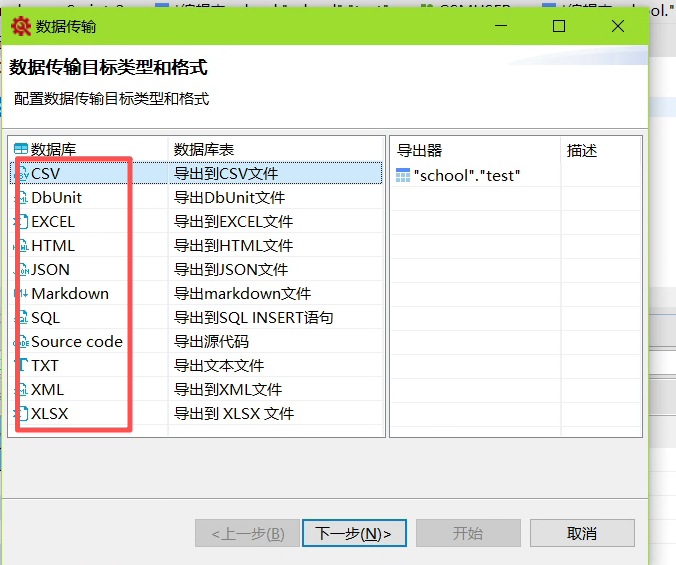Select the 导出到SQL INSERT语句 description row
The image size is (676, 565).
point(253,318)
